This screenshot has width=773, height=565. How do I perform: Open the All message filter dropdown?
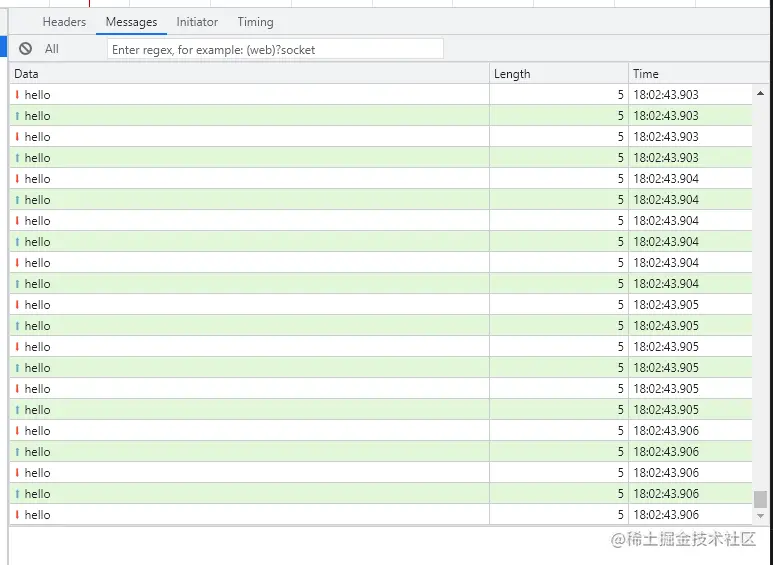52,49
